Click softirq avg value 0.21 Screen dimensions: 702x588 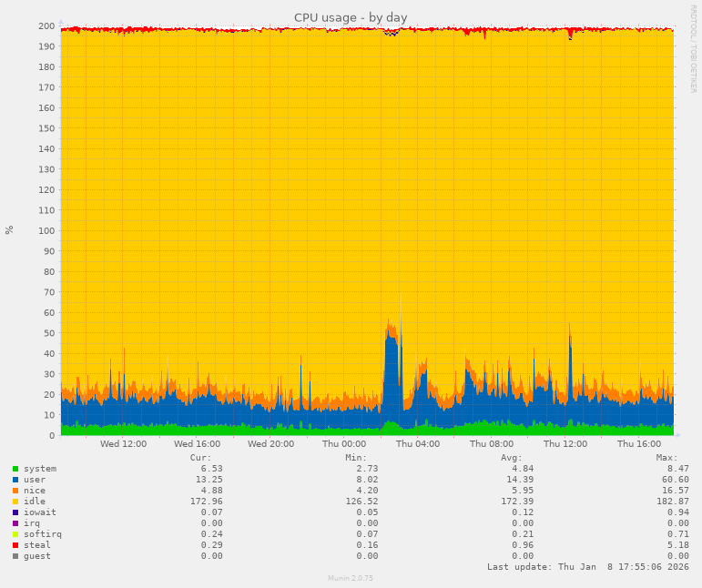click(x=523, y=534)
